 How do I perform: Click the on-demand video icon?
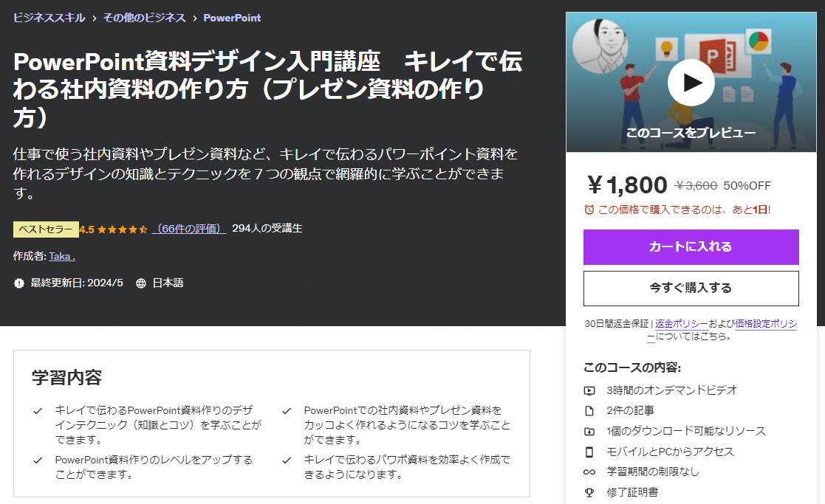tap(589, 390)
